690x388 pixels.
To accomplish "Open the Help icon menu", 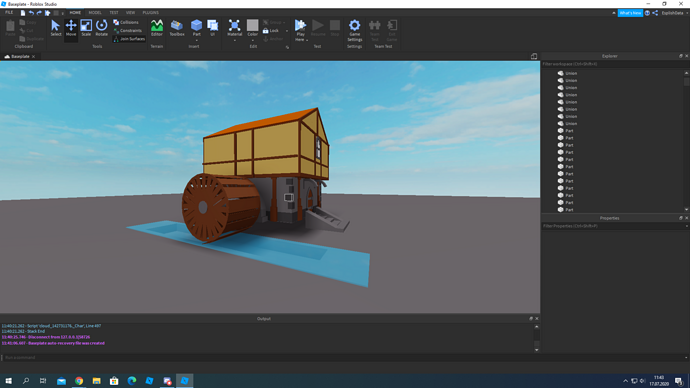I will coord(647,13).
